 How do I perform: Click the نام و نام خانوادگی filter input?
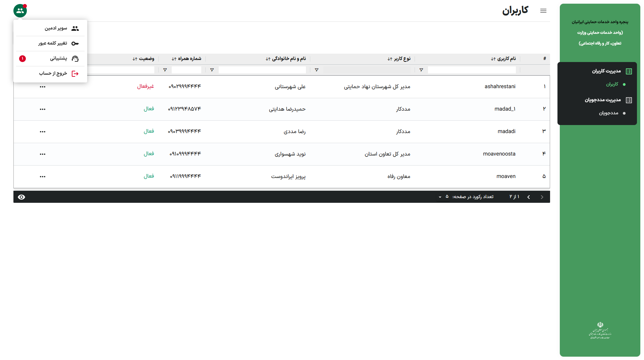[x=262, y=70]
